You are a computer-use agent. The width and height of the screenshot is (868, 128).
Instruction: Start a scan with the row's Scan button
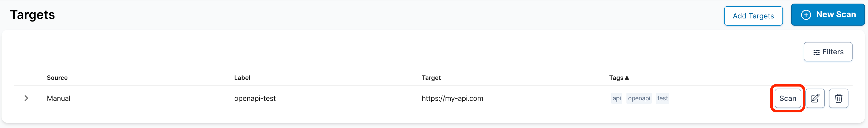point(788,99)
